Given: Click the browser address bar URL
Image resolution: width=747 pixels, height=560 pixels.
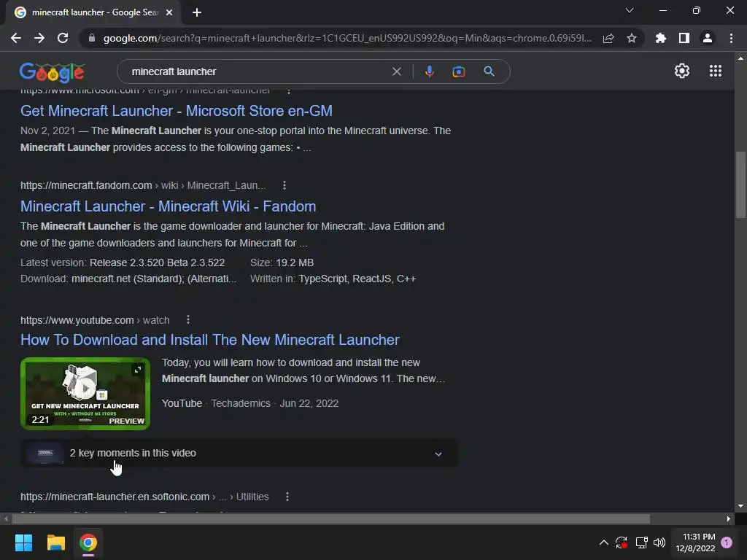Looking at the screenshot, I should coord(347,38).
